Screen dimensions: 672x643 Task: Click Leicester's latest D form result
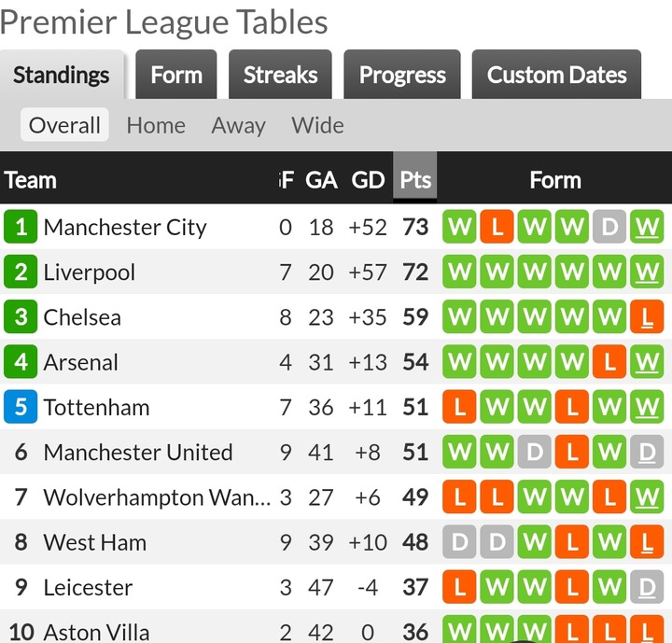[647, 587]
